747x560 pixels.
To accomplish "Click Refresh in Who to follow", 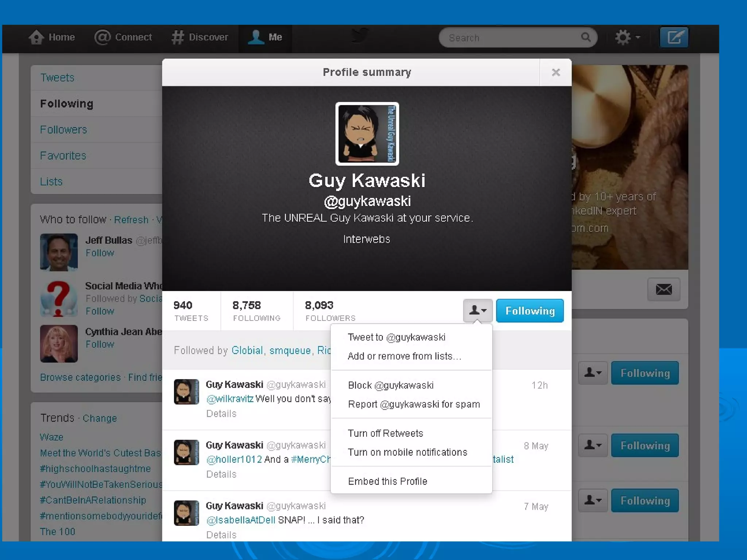I will coord(131,220).
